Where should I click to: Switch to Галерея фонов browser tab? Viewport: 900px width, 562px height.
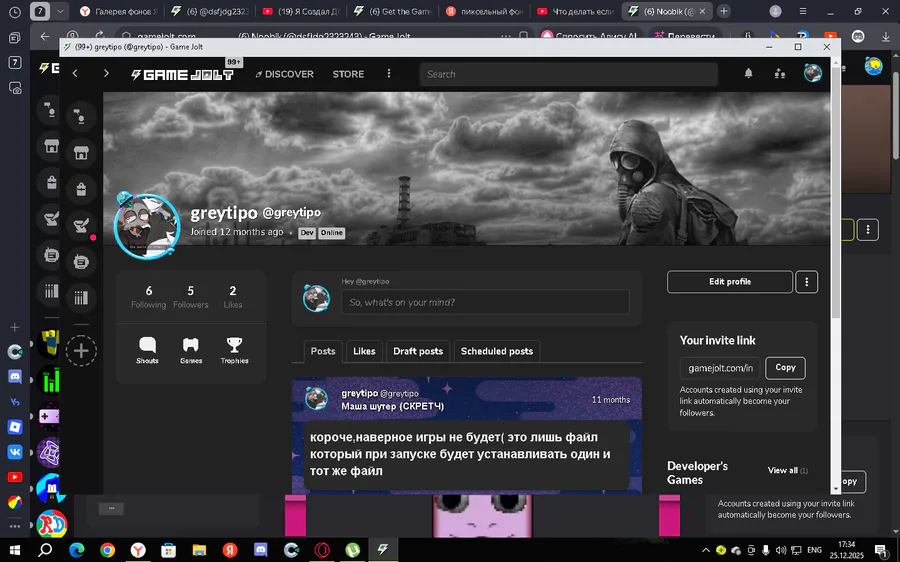pyautogui.click(x=119, y=11)
